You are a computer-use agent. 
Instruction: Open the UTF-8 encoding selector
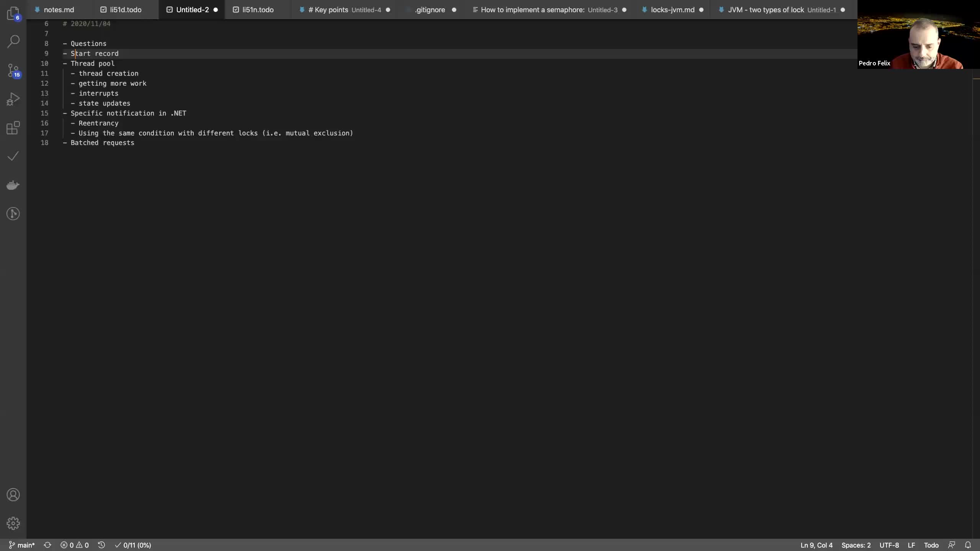(889, 545)
